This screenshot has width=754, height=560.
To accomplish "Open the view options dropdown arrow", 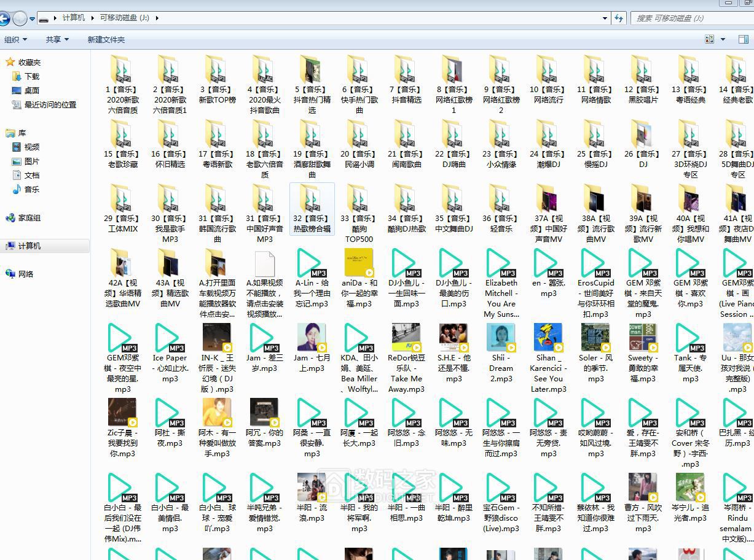I will (x=723, y=39).
